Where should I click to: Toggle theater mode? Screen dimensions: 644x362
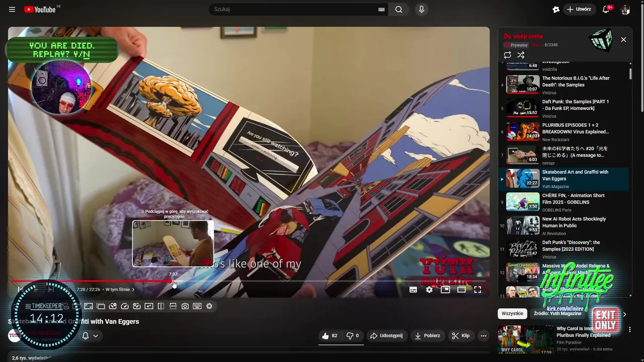(x=461, y=290)
